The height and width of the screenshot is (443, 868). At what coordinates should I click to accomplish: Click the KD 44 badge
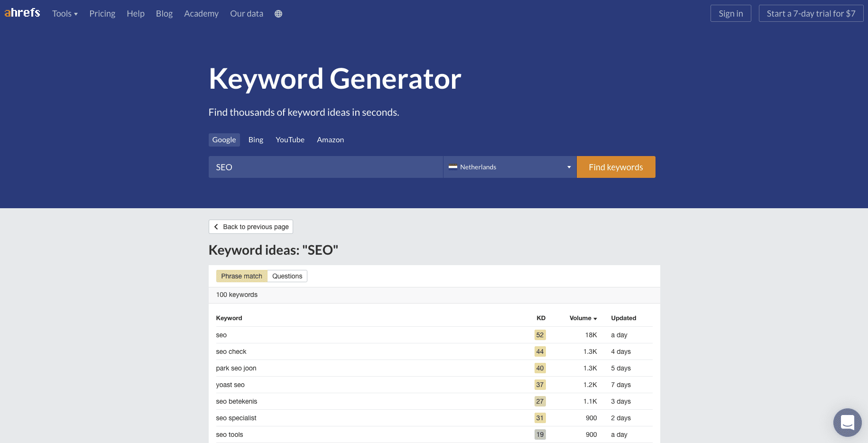pyautogui.click(x=540, y=351)
